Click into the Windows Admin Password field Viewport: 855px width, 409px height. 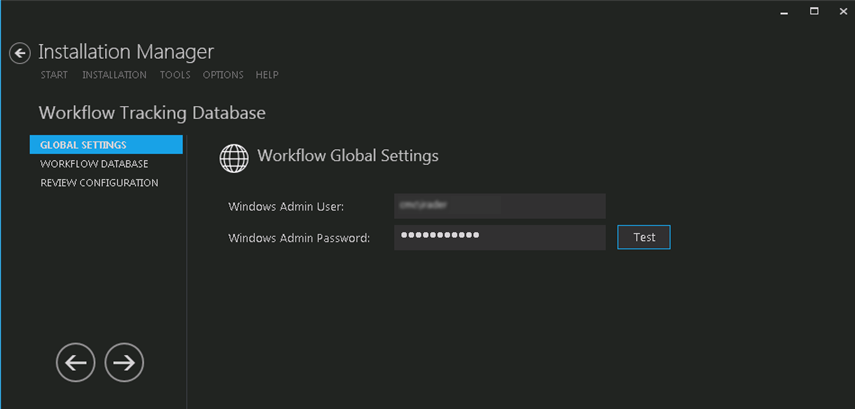[x=499, y=237]
